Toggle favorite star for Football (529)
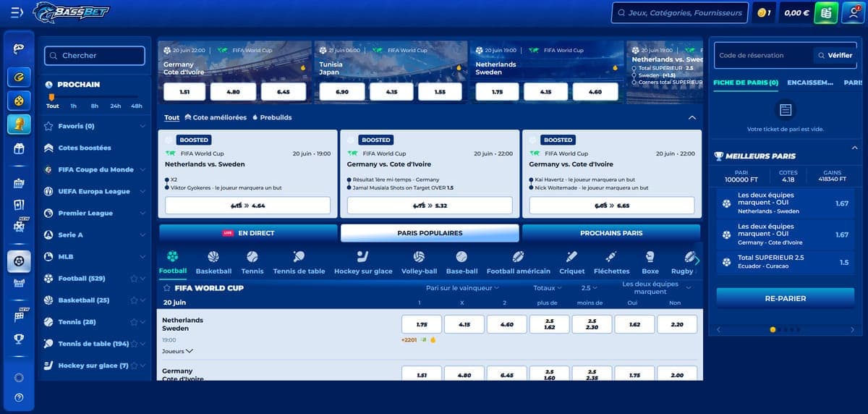Image resolution: width=868 pixels, height=414 pixels. [133, 279]
